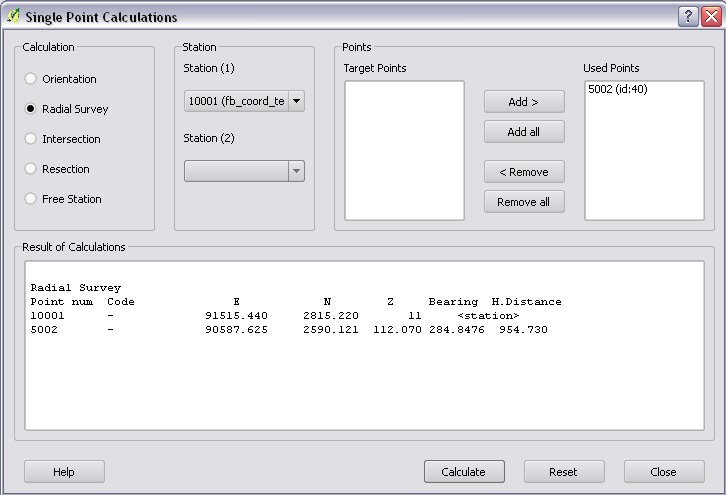Select the Orientation radio button
The height and width of the screenshot is (495, 726).
(31, 79)
